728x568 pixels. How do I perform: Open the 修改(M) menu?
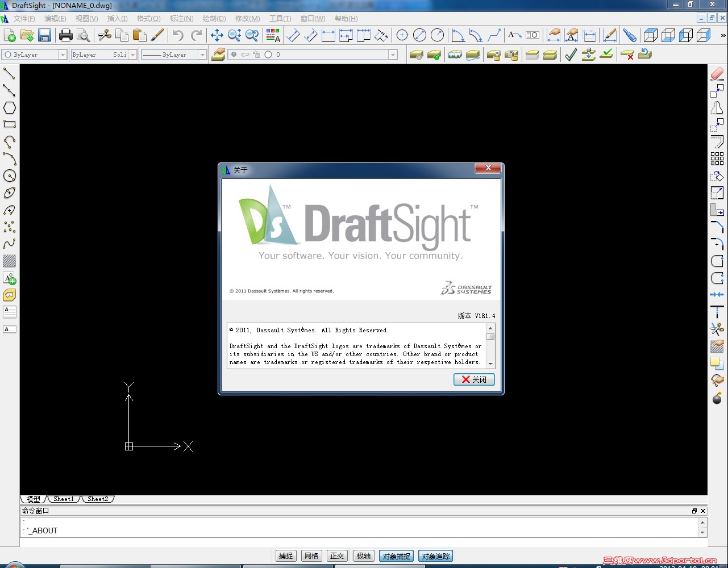pos(247,19)
